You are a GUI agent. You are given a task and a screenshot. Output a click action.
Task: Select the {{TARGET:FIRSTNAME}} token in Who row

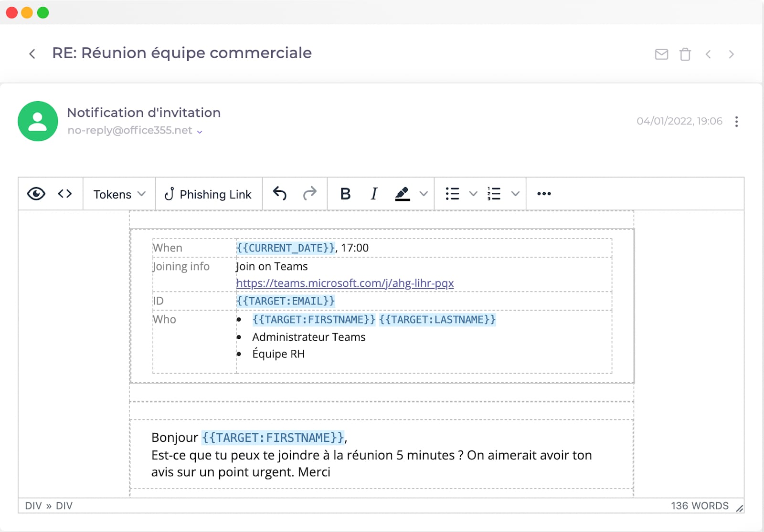point(314,320)
